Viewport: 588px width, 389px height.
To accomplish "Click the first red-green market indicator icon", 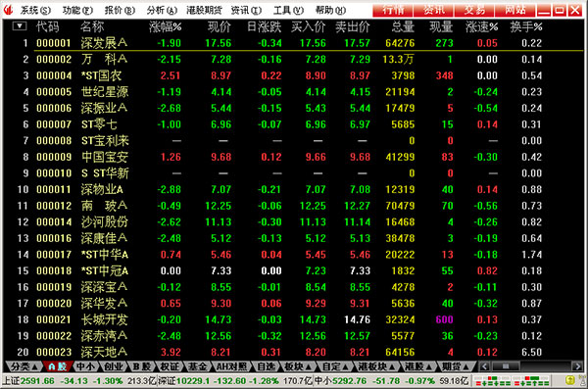I will [493, 381].
